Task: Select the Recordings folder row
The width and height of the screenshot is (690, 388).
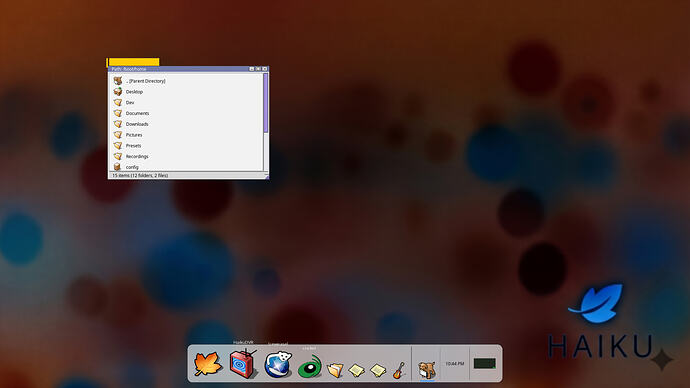Action: pyautogui.click(x=186, y=156)
